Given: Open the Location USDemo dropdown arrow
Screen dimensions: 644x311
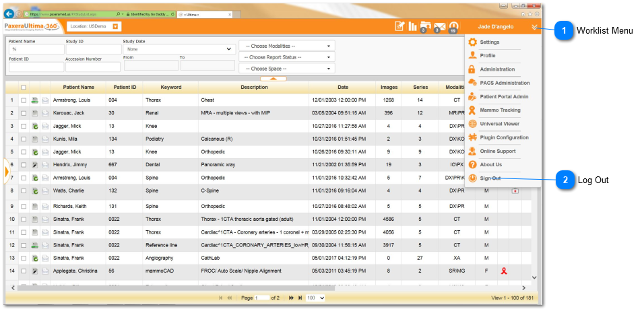Looking at the screenshot, I should (x=115, y=26).
